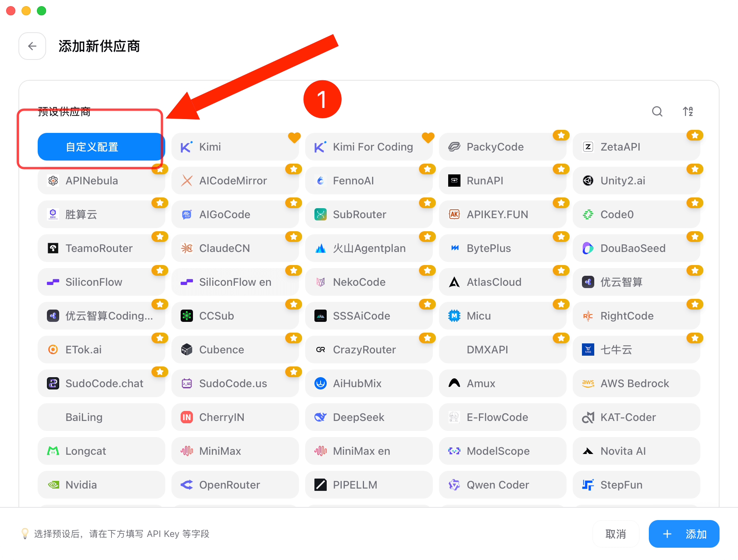Click the APIKEY.FUN logo icon
The width and height of the screenshot is (738, 560).
454,214
